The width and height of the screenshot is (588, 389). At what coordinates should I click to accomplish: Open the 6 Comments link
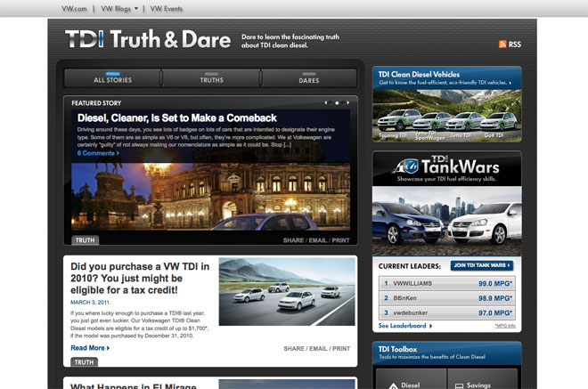(x=98, y=153)
